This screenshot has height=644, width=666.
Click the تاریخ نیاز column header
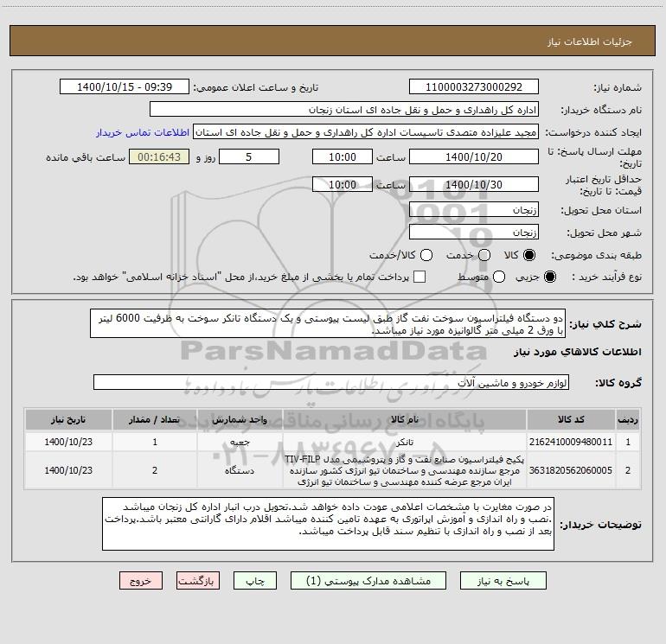tap(68, 420)
